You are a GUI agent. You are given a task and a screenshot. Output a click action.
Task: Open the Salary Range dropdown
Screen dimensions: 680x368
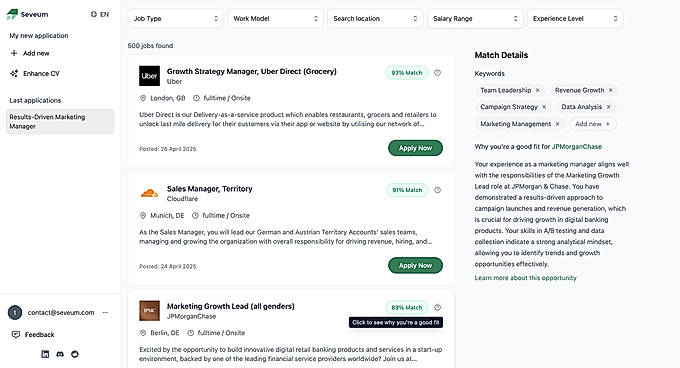[475, 19]
